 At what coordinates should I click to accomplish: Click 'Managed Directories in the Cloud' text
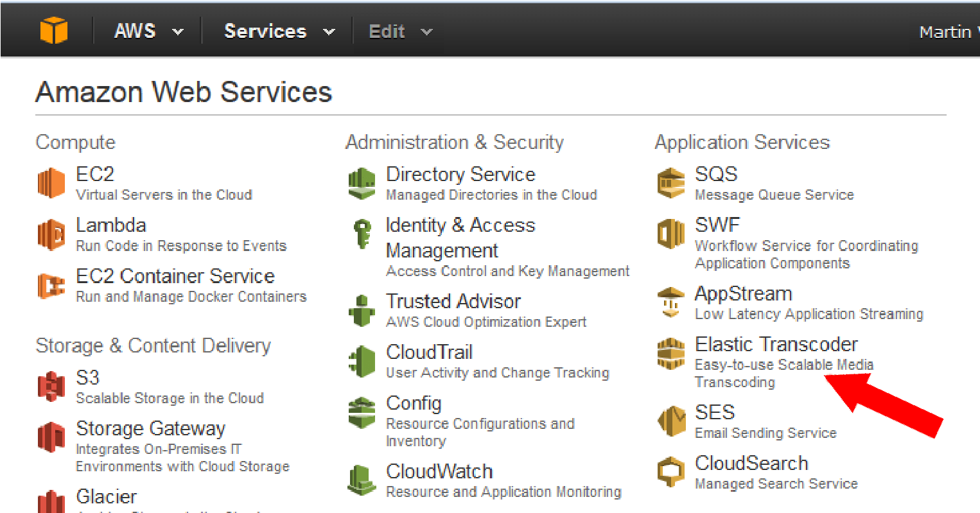click(491, 195)
